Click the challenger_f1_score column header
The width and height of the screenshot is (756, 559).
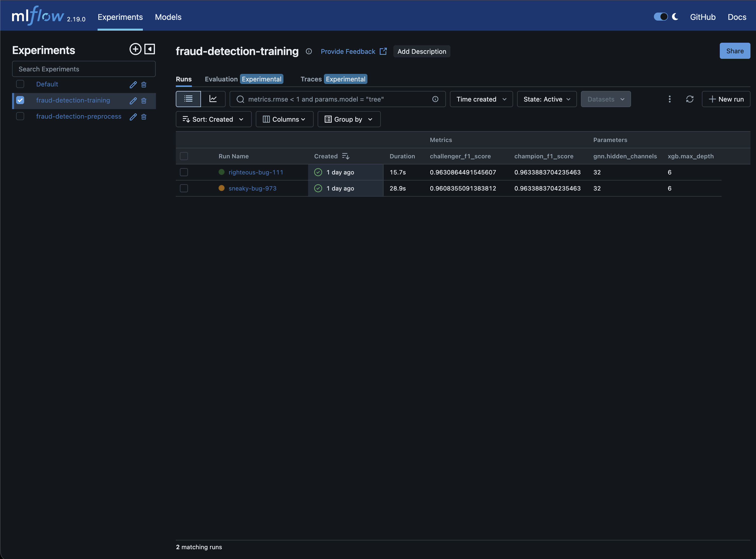tap(460, 156)
